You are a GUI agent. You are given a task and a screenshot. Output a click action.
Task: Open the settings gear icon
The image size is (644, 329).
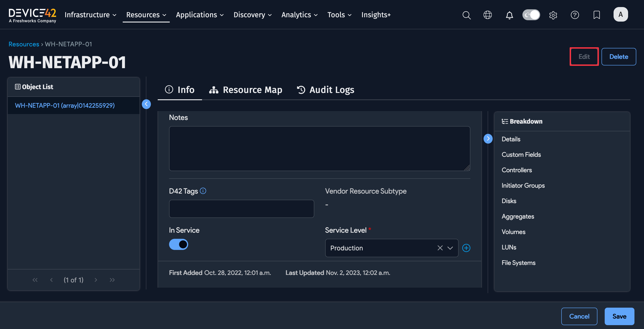click(553, 15)
